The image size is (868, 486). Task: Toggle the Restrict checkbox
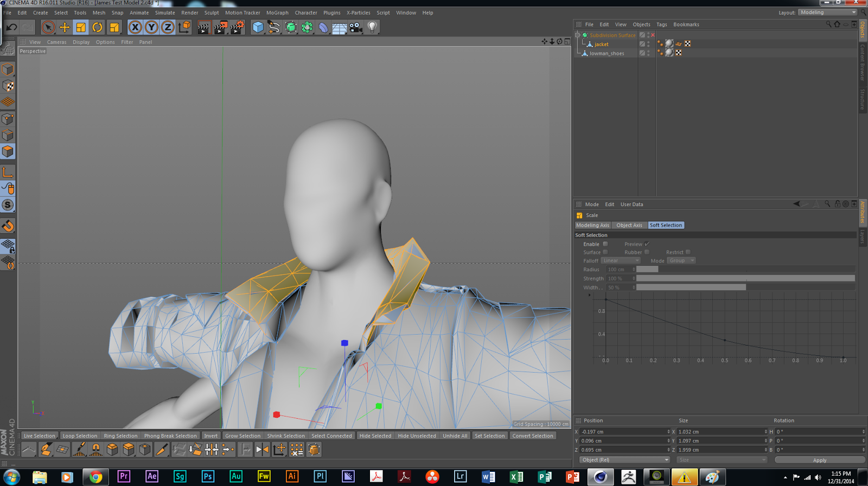[x=688, y=252]
